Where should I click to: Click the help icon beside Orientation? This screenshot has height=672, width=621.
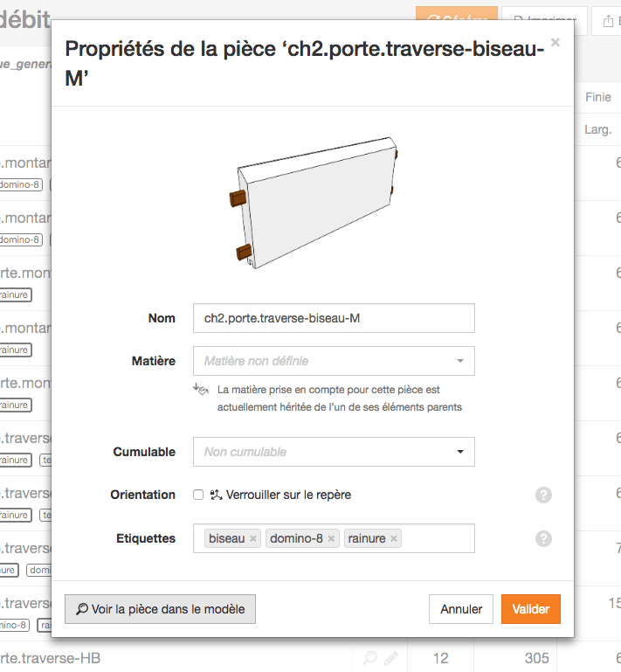(x=543, y=495)
